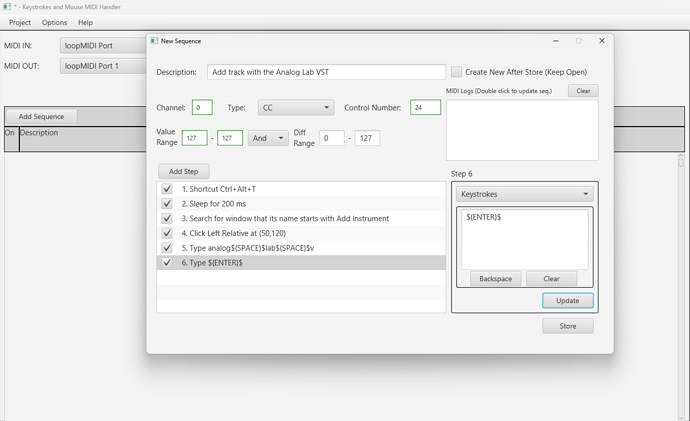Screen dimensions: 690x421
Task: Click Add Sequence button in main window
Action: point(41,117)
